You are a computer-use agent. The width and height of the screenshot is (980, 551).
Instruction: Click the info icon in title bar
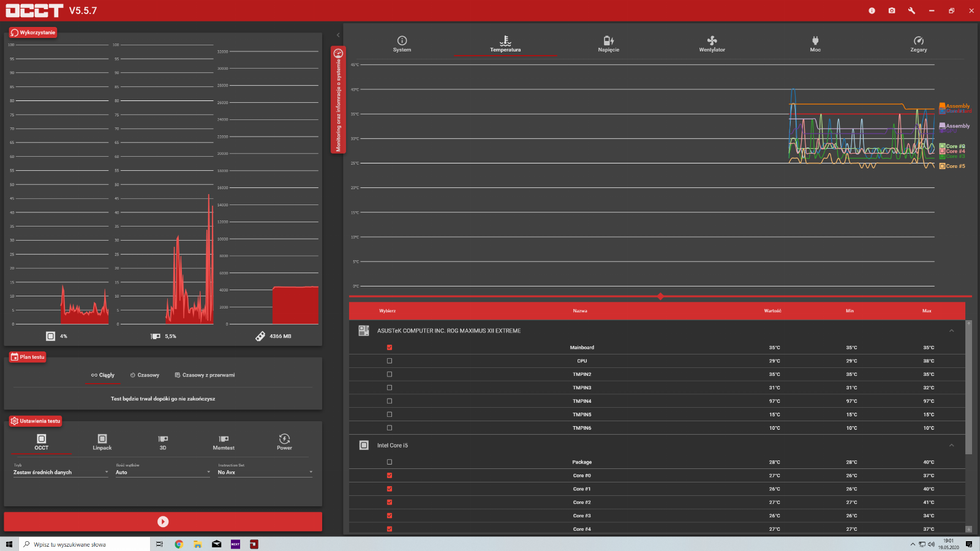click(872, 10)
